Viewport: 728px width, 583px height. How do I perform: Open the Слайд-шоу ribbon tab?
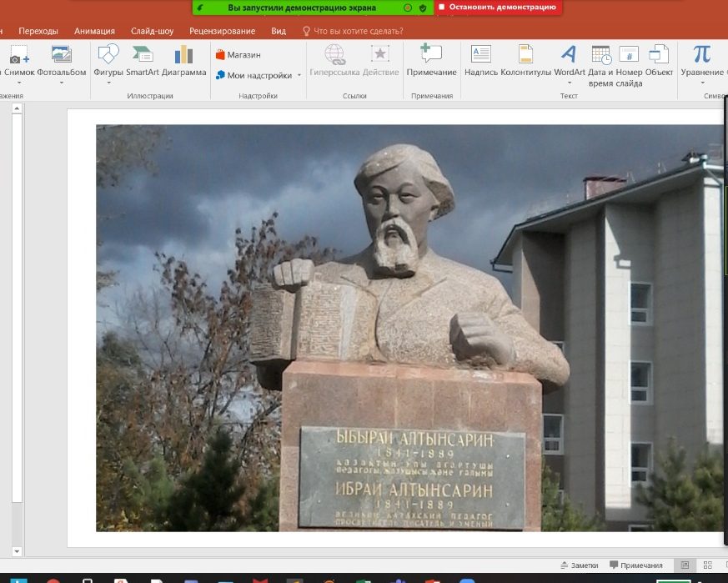point(152,31)
